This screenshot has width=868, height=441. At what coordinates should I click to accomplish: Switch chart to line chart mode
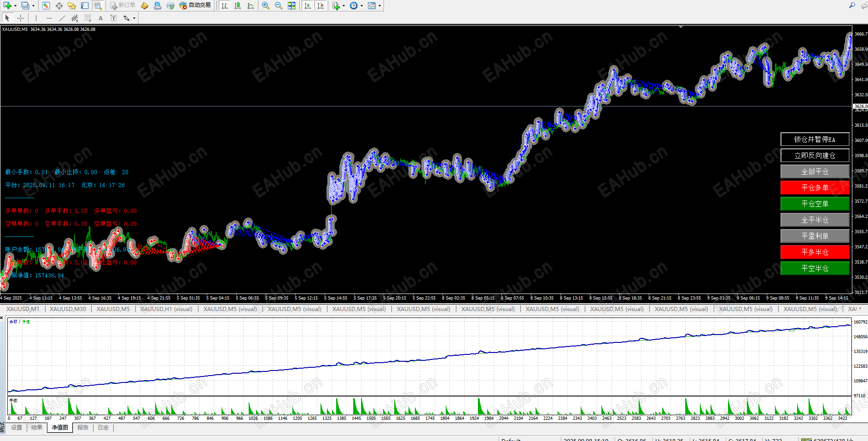[x=250, y=6]
